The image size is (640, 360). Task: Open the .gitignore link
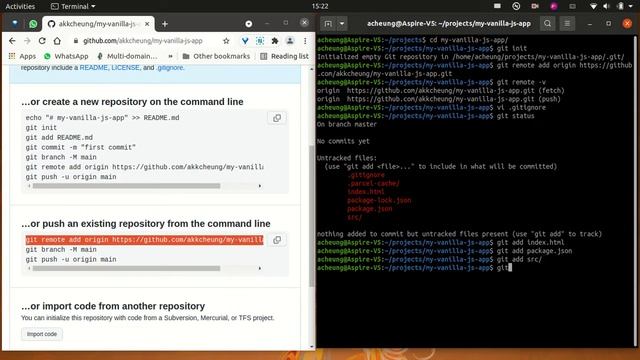click(169, 68)
